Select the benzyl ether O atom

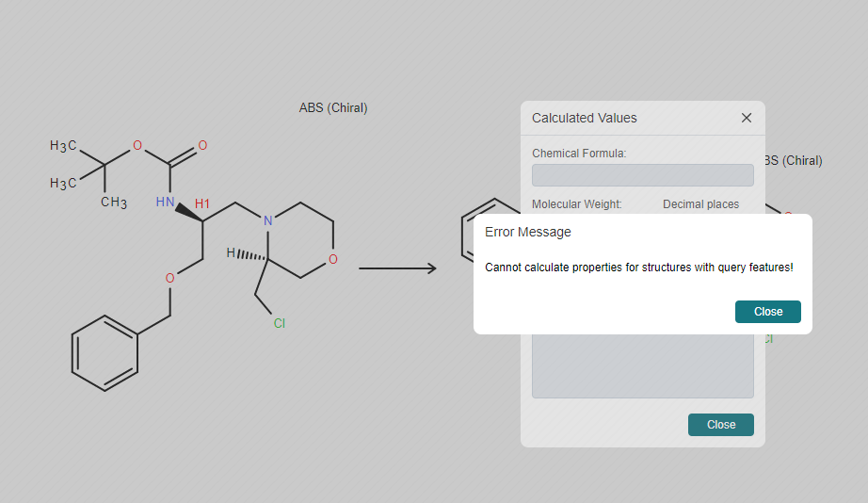coord(170,278)
